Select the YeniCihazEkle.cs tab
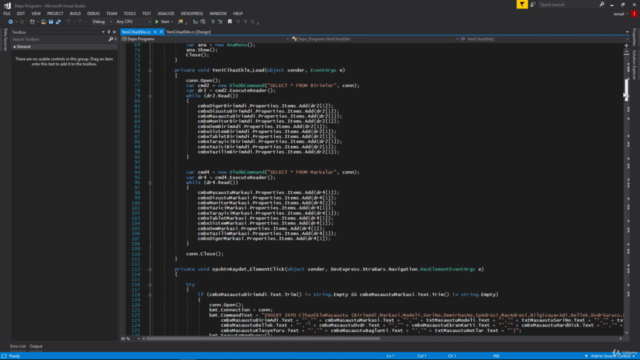640x360 pixels. pos(137,32)
